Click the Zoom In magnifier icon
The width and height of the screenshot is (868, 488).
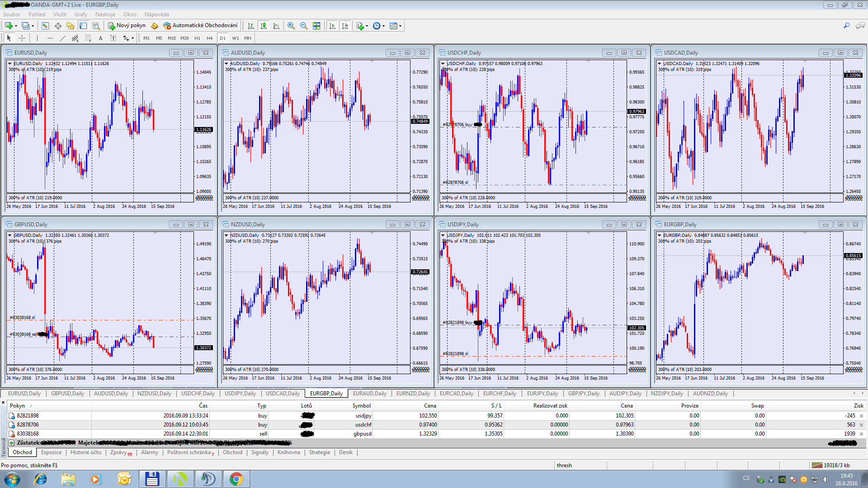[291, 26]
